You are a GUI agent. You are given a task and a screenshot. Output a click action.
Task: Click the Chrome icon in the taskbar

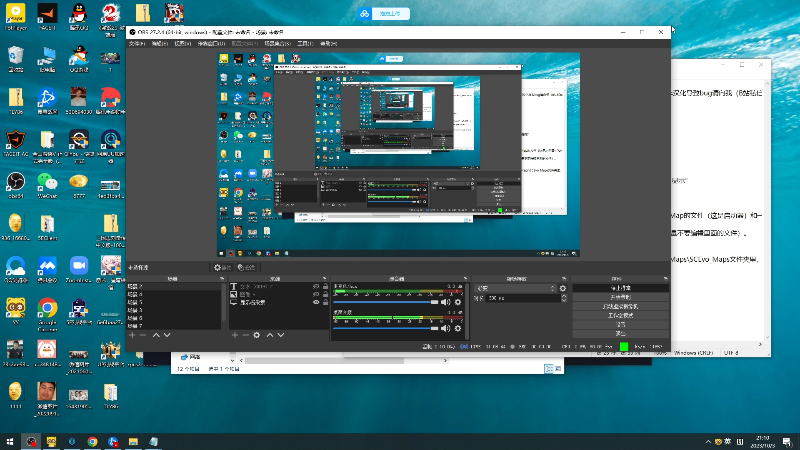92,441
